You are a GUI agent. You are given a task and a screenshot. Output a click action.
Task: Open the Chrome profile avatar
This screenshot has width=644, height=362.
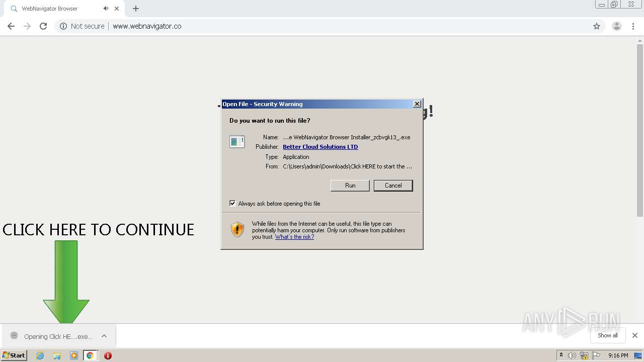pyautogui.click(x=617, y=26)
